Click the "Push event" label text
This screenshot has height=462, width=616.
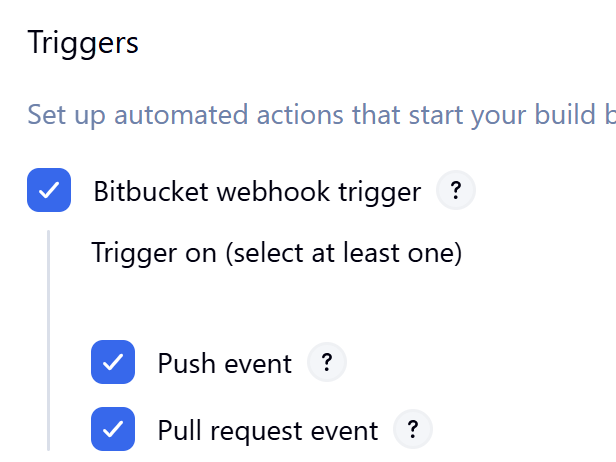click(224, 363)
